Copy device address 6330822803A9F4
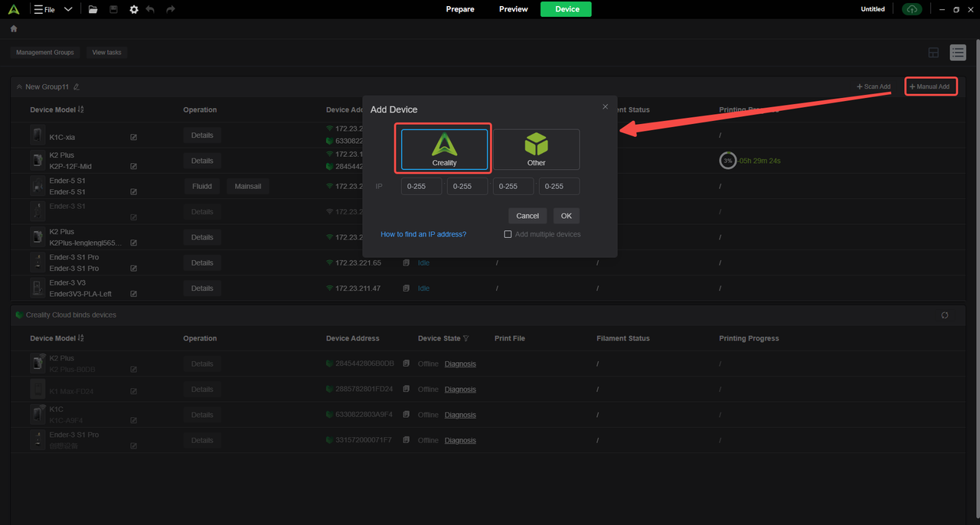Viewport: 980px width, 525px height. click(x=407, y=415)
